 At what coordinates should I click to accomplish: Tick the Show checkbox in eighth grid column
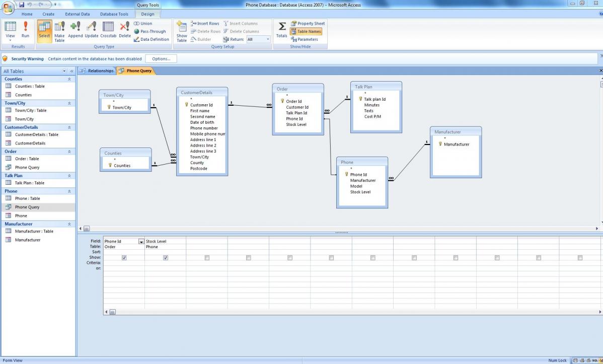pos(414,258)
